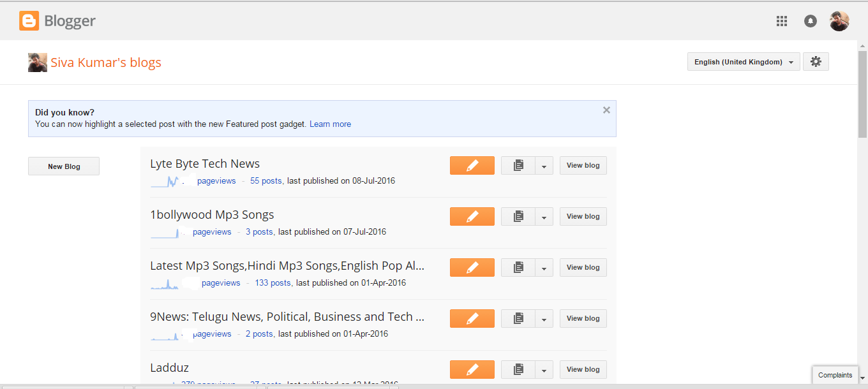Open the notifications bell
Viewport: 868px width, 389px height.
coord(811,21)
